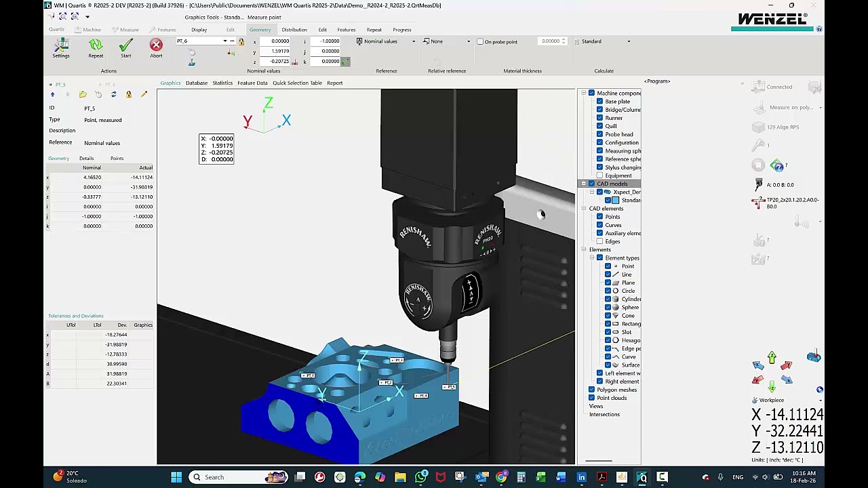This screenshot has height=488, width=868.
Task: Click the green Start checkmark
Action: tap(125, 45)
